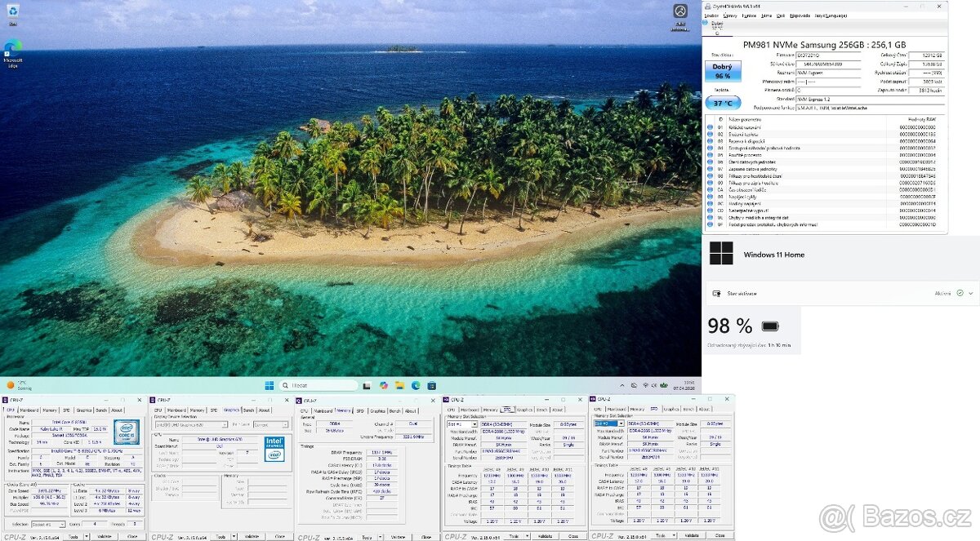980x541 pixels.
Task: Click the Dobrý 96 % health status box
Action: (722, 71)
